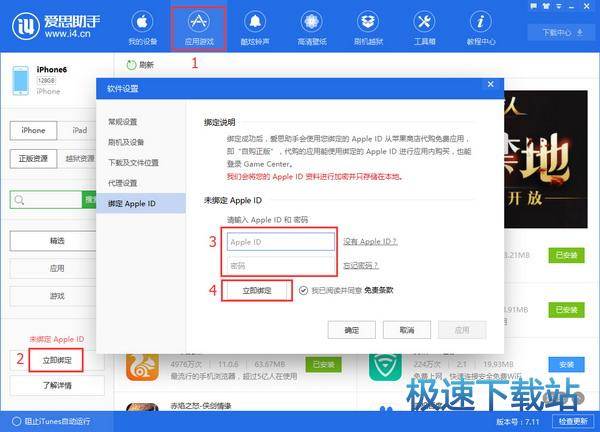Select the 常规设置 settings tab

tap(122, 122)
